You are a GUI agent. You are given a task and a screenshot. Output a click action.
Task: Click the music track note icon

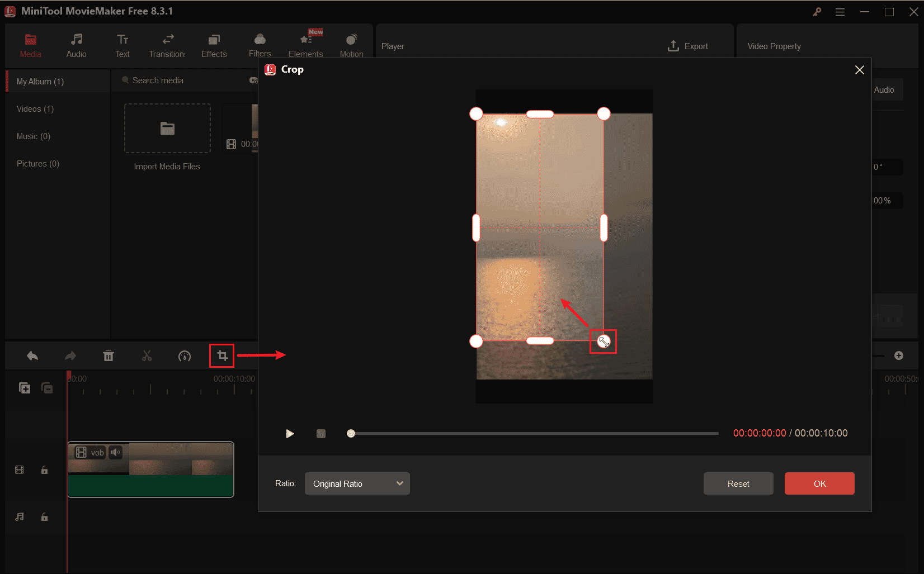(20, 517)
